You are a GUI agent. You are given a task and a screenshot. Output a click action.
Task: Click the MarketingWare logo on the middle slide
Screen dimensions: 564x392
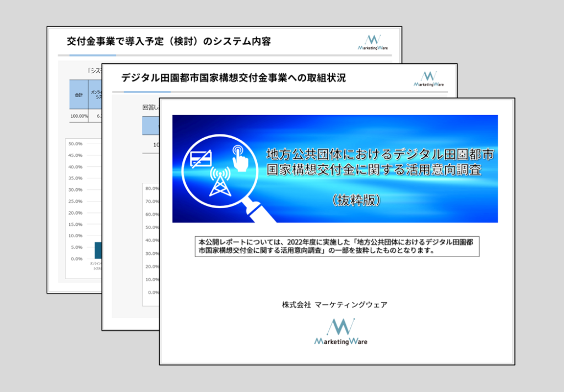pos(429,79)
